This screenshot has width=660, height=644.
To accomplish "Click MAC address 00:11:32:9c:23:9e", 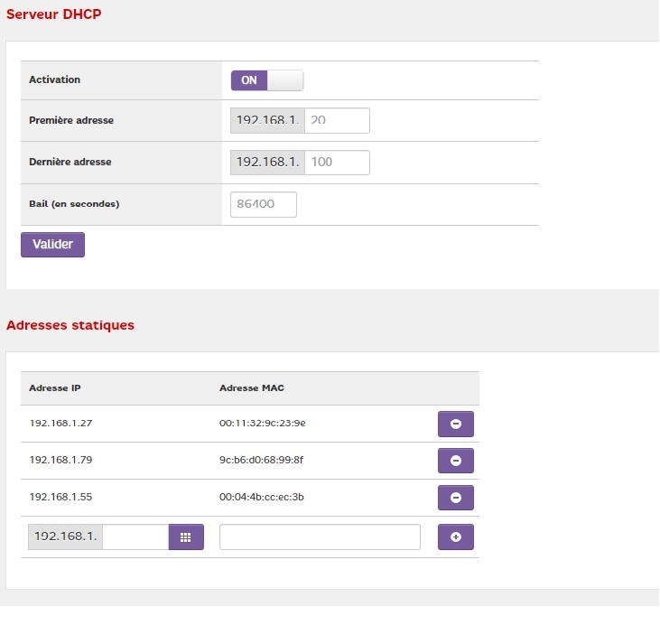I will 268,423.
